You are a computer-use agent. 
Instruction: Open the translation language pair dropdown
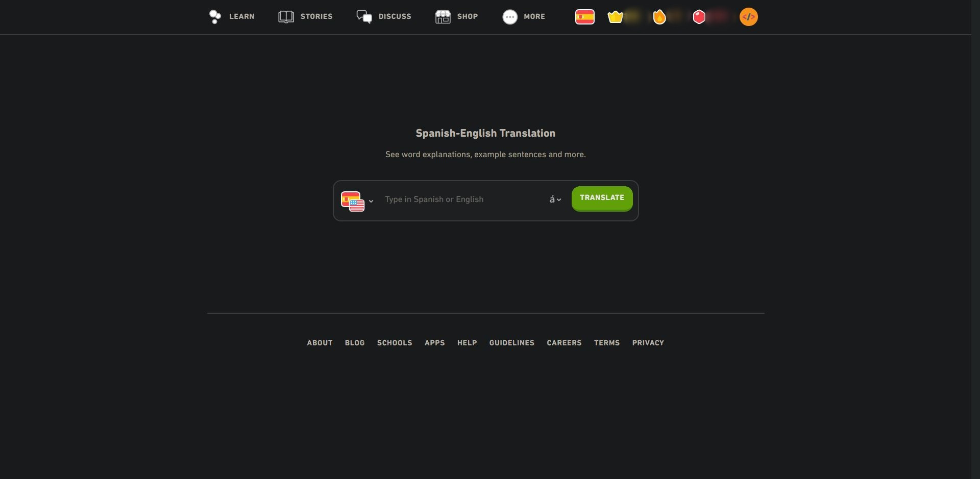tap(357, 200)
